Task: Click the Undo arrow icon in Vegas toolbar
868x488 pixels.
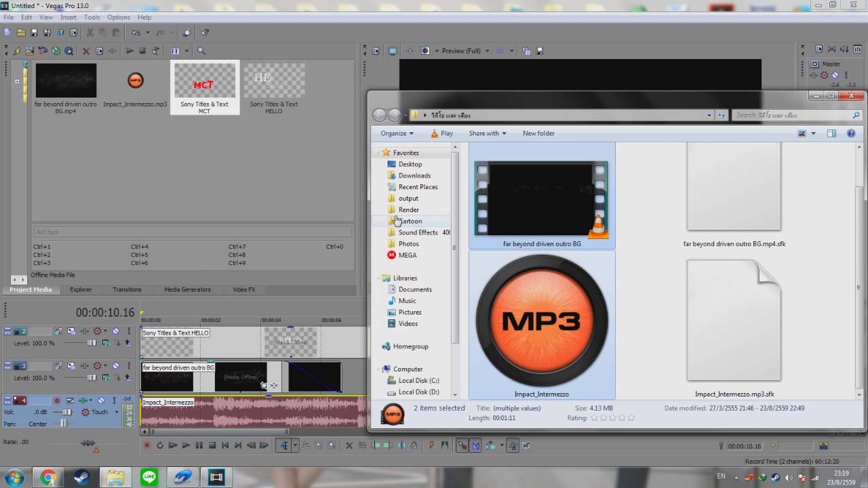Action: [136, 33]
